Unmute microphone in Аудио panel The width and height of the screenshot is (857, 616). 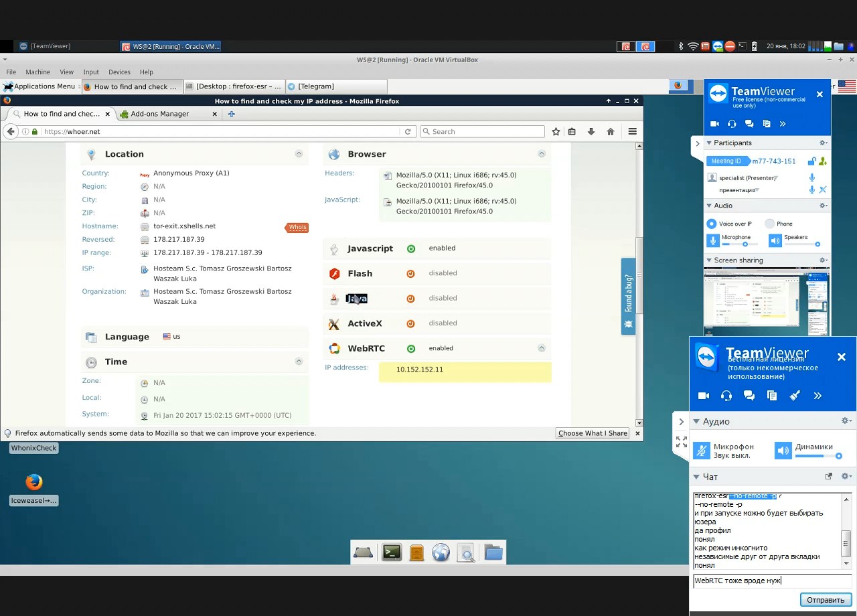[701, 451]
